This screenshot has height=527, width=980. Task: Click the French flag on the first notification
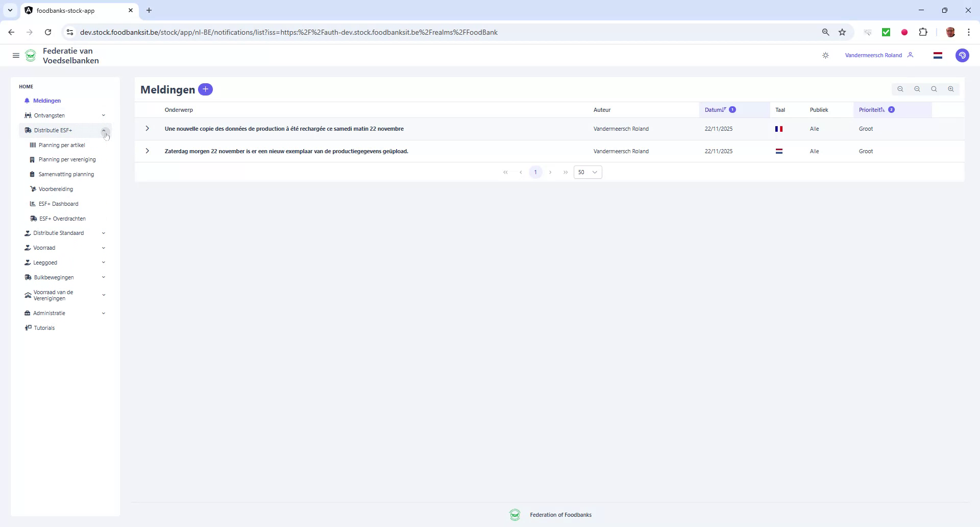point(779,129)
